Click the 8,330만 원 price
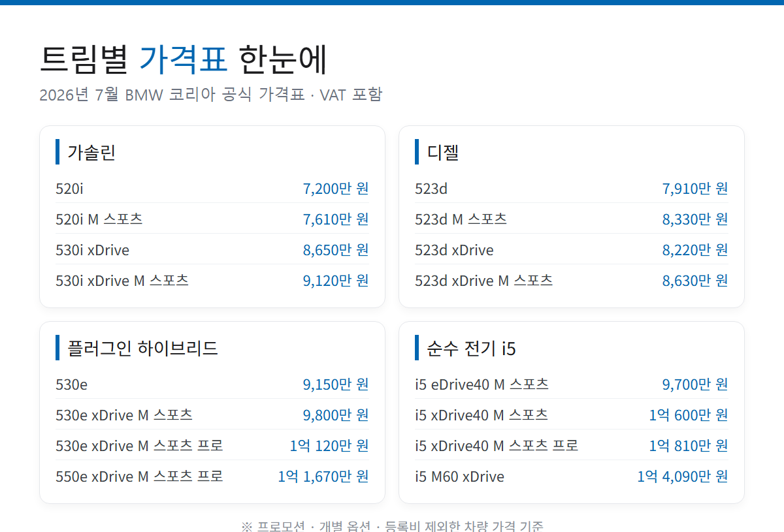 coord(695,219)
